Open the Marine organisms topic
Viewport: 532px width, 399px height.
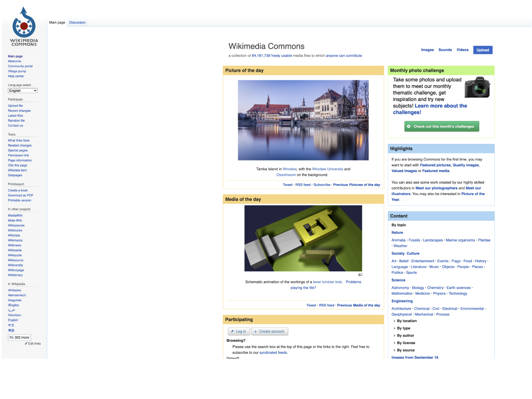pyautogui.click(x=460, y=240)
